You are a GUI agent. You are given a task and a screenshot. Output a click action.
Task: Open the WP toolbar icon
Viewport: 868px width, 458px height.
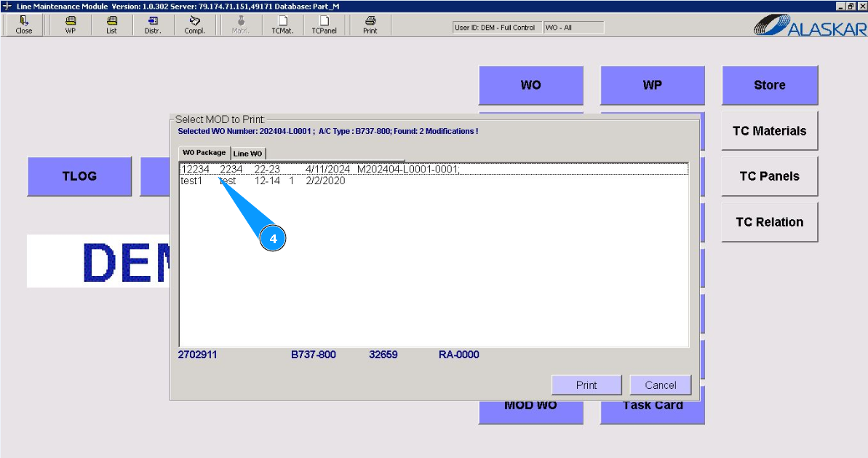(71, 25)
